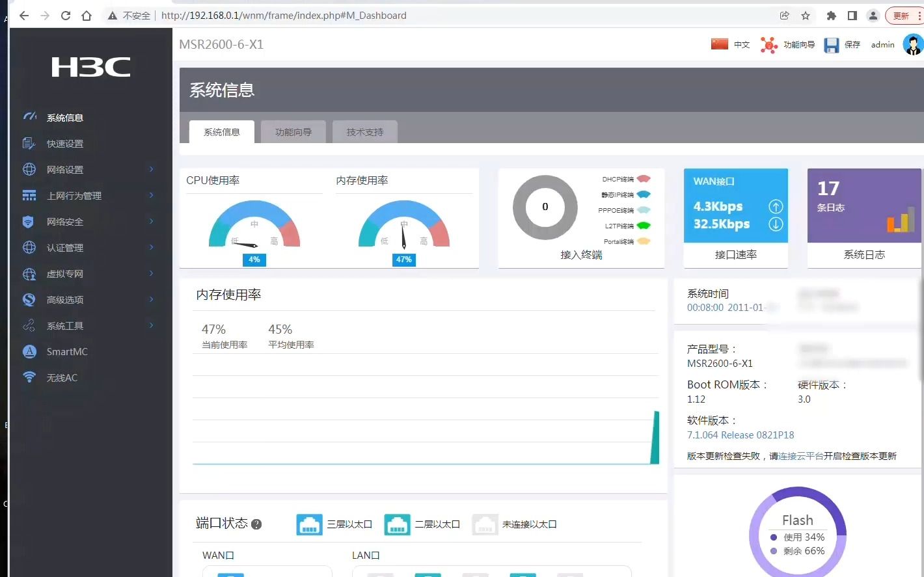924x577 pixels.
Task: Switch to the 技术支持 tab
Action: 364,131
